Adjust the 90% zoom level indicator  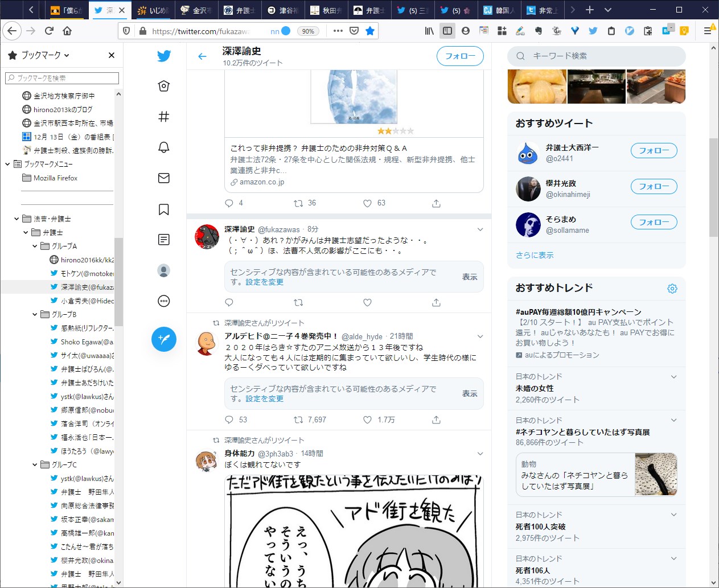308,31
